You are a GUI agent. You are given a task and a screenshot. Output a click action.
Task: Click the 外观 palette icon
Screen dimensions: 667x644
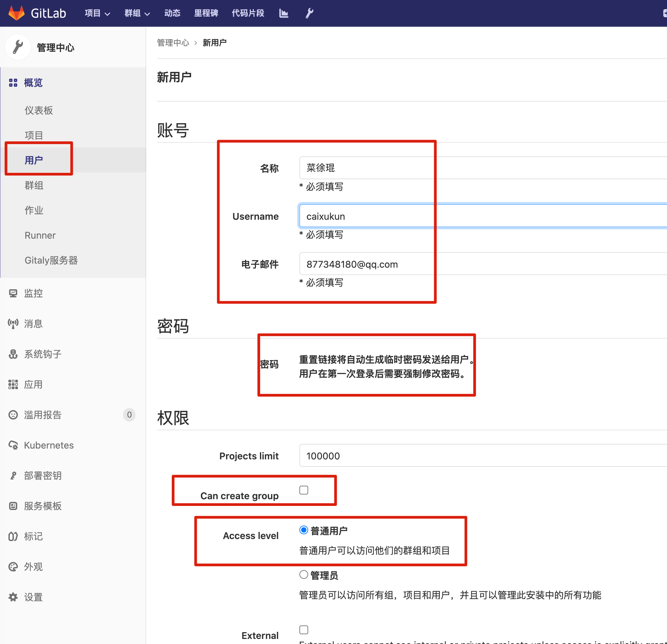coord(13,567)
